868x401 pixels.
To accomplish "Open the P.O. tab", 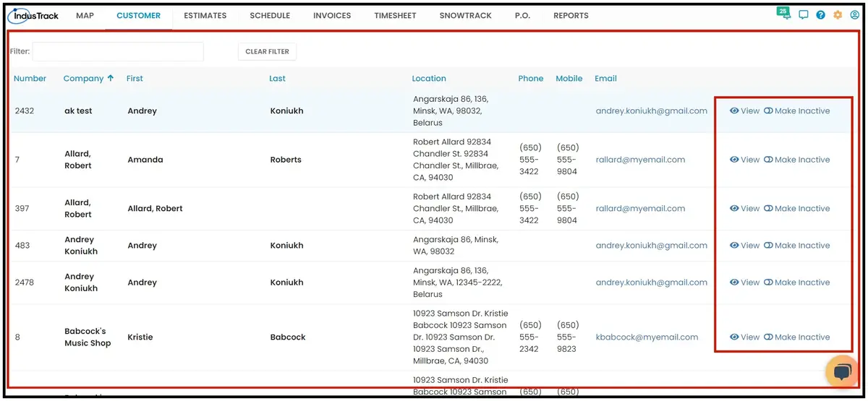I will pyautogui.click(x=522, y=16).
